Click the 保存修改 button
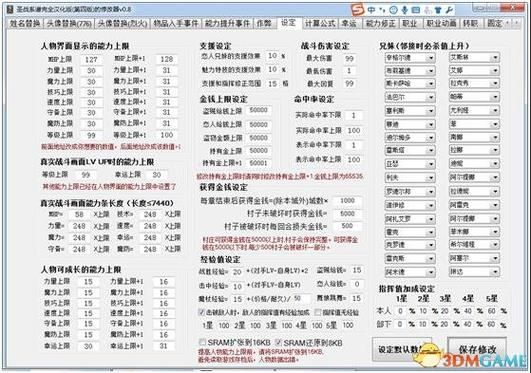531x373 pixels. 477,349
